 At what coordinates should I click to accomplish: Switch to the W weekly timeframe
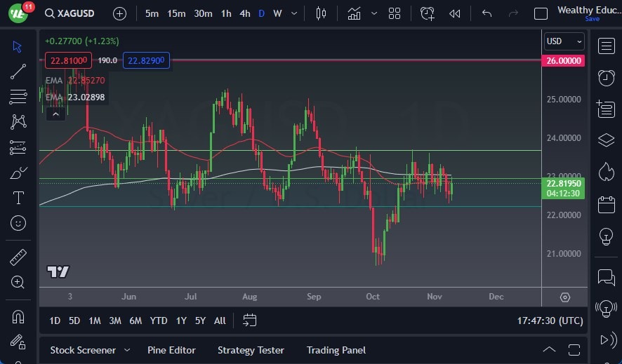click(278, 13)
